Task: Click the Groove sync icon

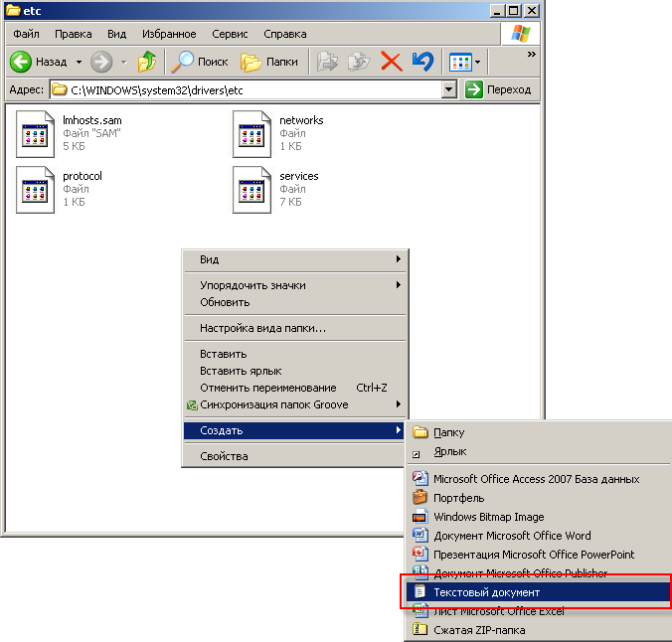Action: point(192,405)
